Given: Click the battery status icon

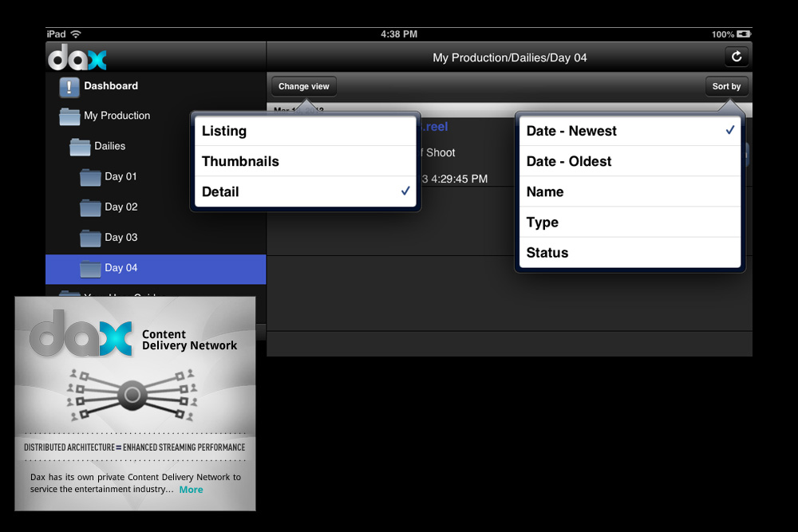Looking at the screenshot, I should pos(744,34).
